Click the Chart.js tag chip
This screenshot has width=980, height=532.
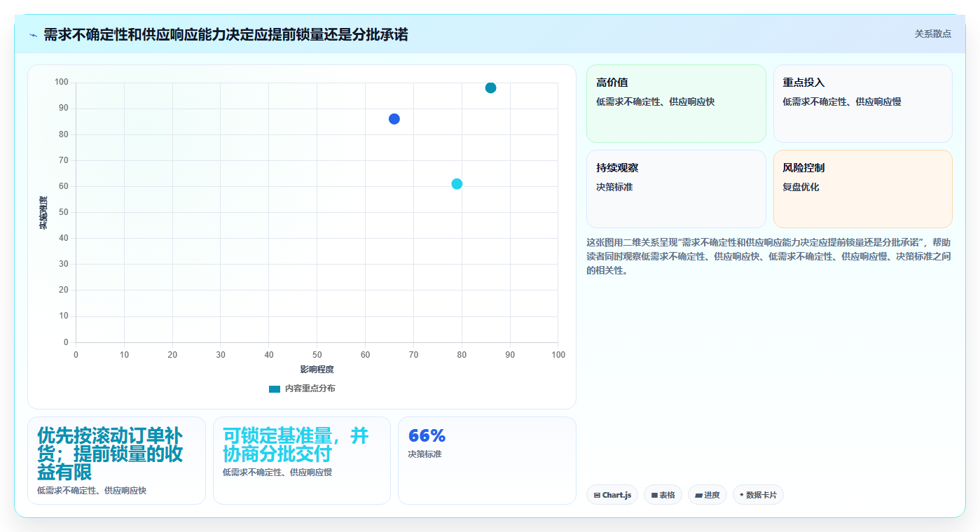[x=612, y=495]
